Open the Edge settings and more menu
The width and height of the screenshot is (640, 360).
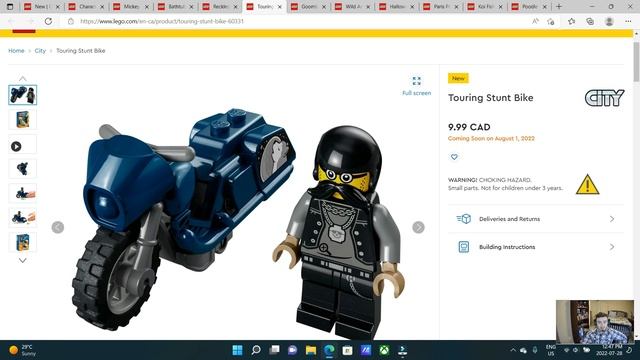pos(628,21)
